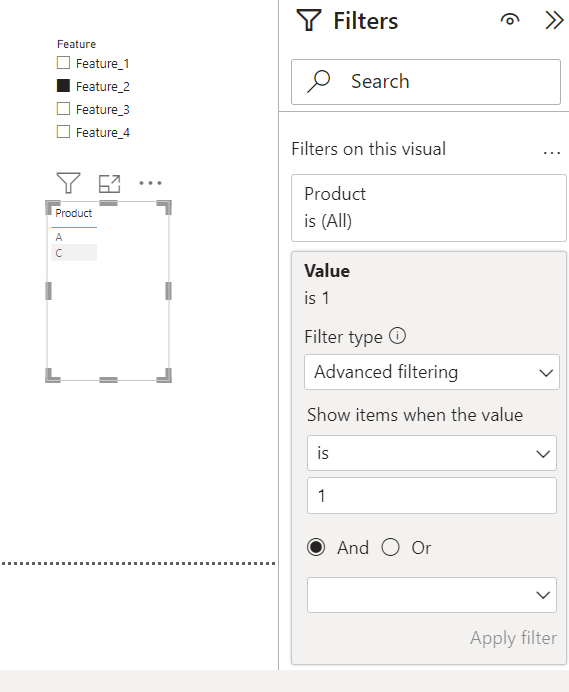569x692 pixels.
Task: Open more options ellipsis above the Product table
Action: click(x=151, y=183)
